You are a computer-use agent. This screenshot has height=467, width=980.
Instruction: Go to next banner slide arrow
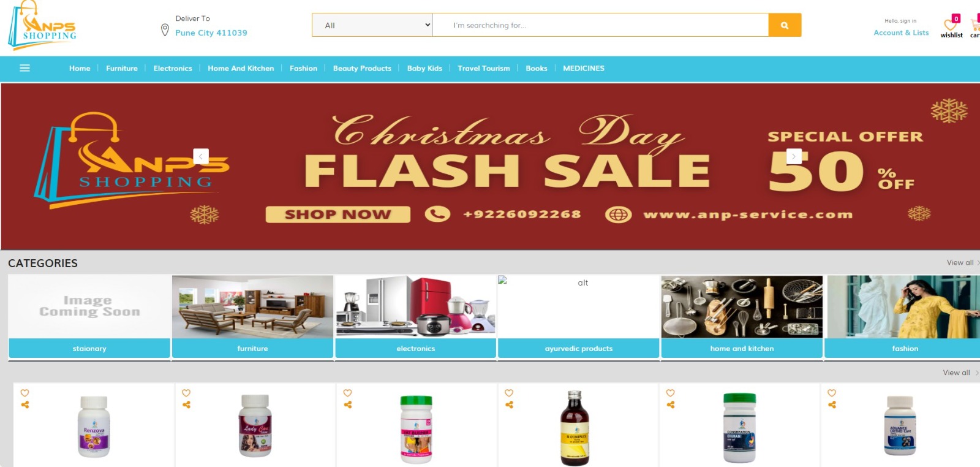[794, 156]
